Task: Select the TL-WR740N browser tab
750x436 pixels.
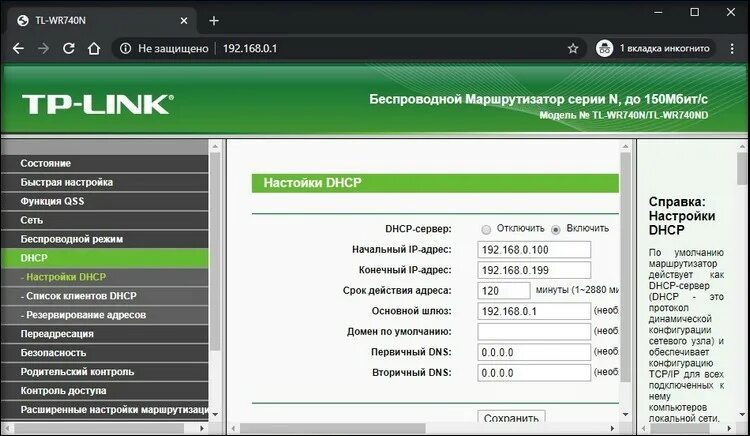Action: [101, 21]
